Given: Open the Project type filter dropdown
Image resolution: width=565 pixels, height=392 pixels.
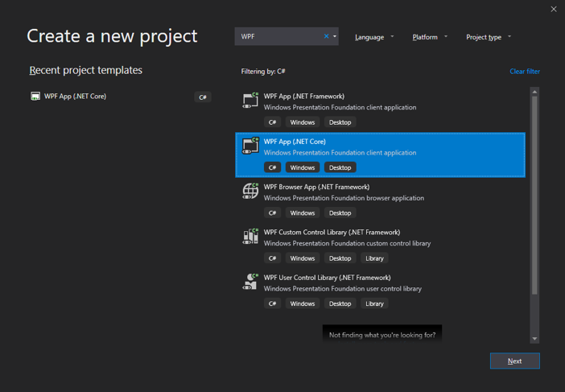Looking at the screenshot, I should [489, 37].
